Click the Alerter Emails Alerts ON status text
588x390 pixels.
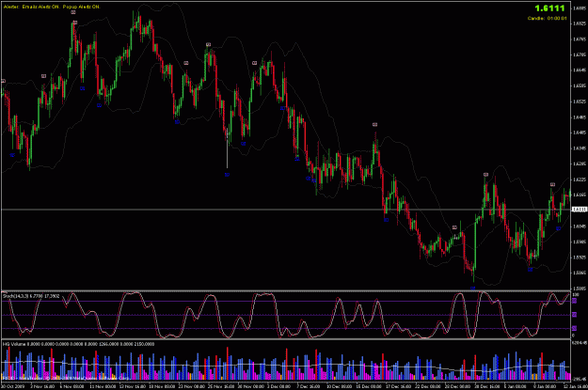52,7
